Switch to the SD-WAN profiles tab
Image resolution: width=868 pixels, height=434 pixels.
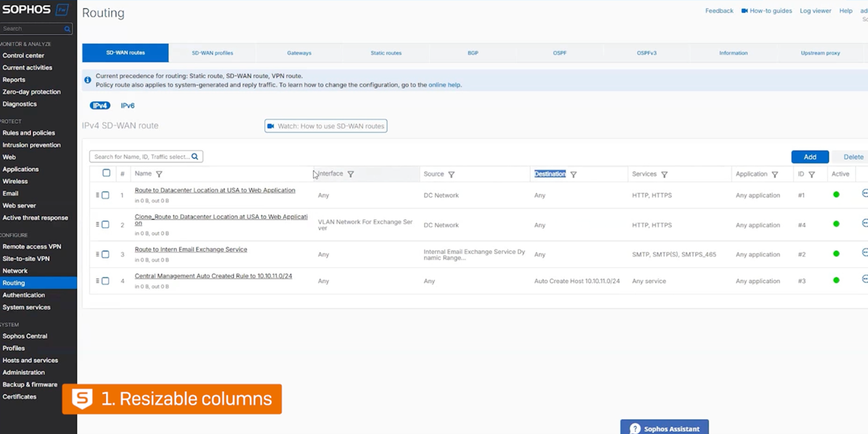click(212, 53)
